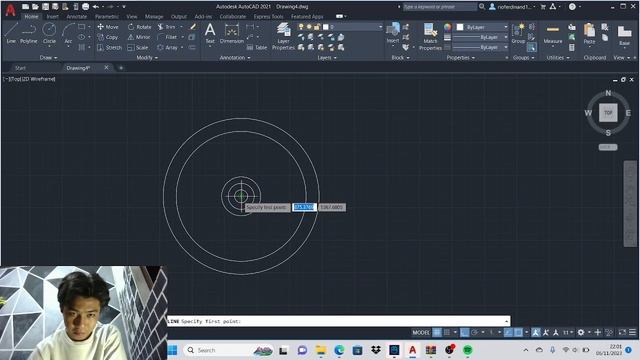Open the Annotate ribbon tab
This screenshot has height=360, width=640.
[x=77, y=17]
